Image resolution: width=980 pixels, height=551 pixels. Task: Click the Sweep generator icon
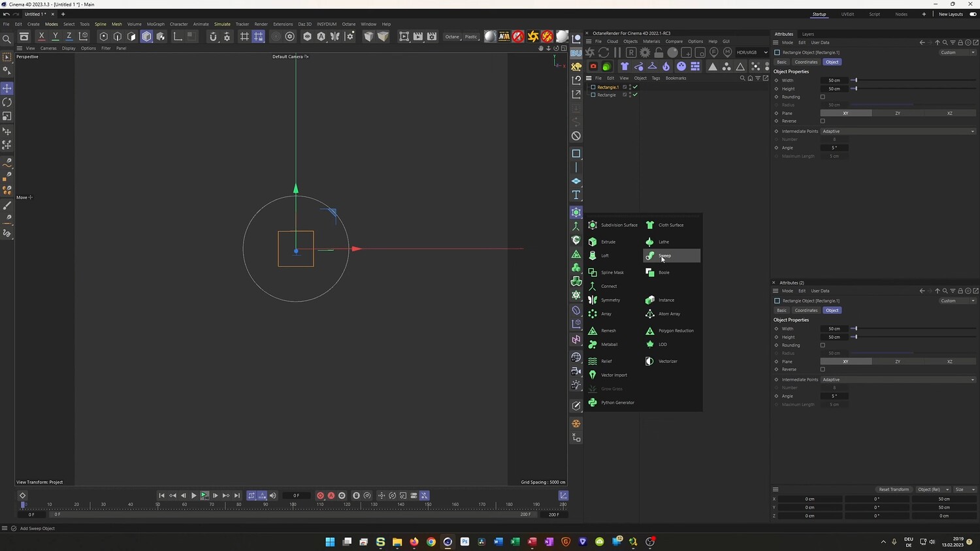coord(650,256)
